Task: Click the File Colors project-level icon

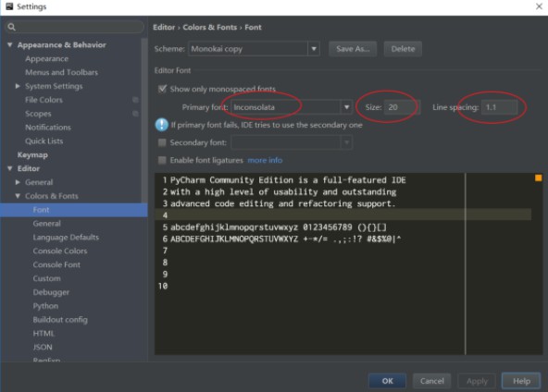Action: 135,100
